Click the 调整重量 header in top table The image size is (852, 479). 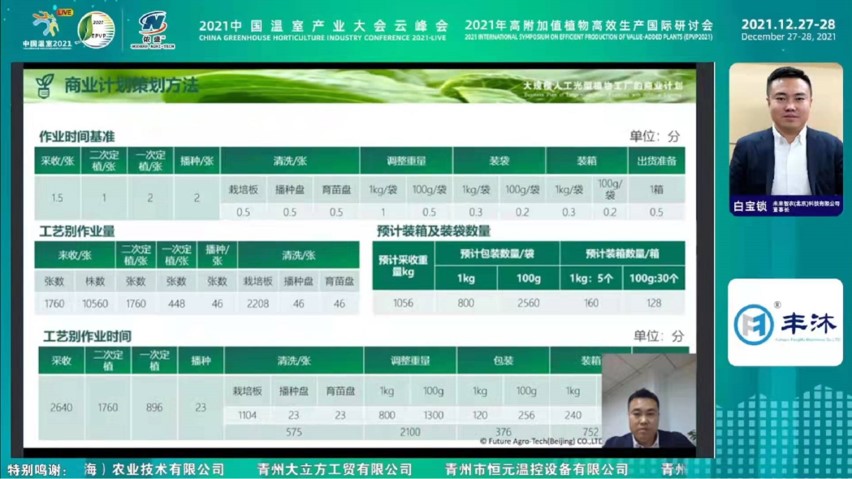point(403,160)
